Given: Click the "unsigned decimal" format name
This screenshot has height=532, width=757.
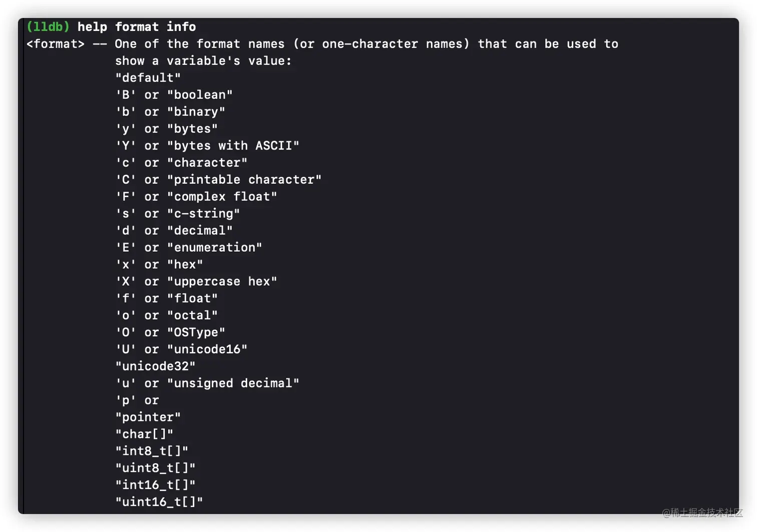Looking at the screenshot, I should point(233,383).
